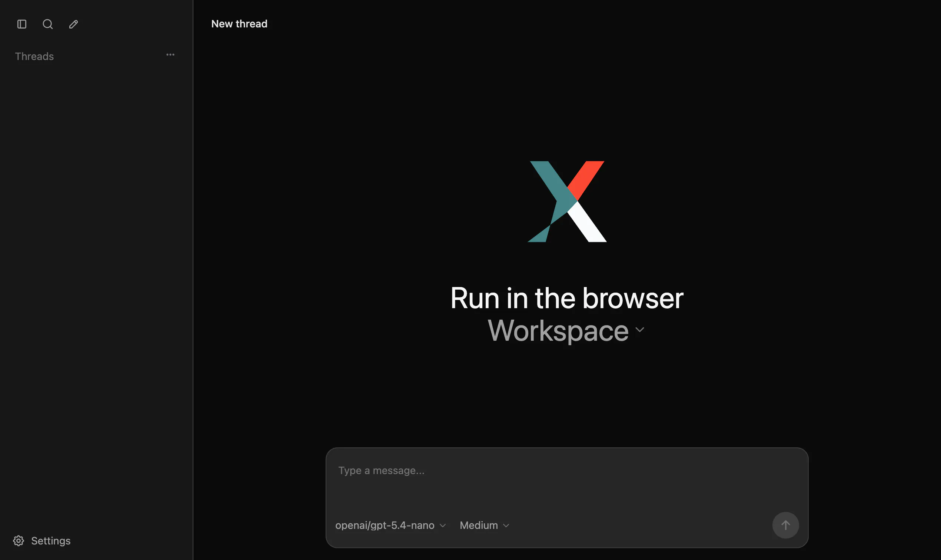The image size is (941, 560).
Task: Click the Settings gear icon
Action: 19,540
